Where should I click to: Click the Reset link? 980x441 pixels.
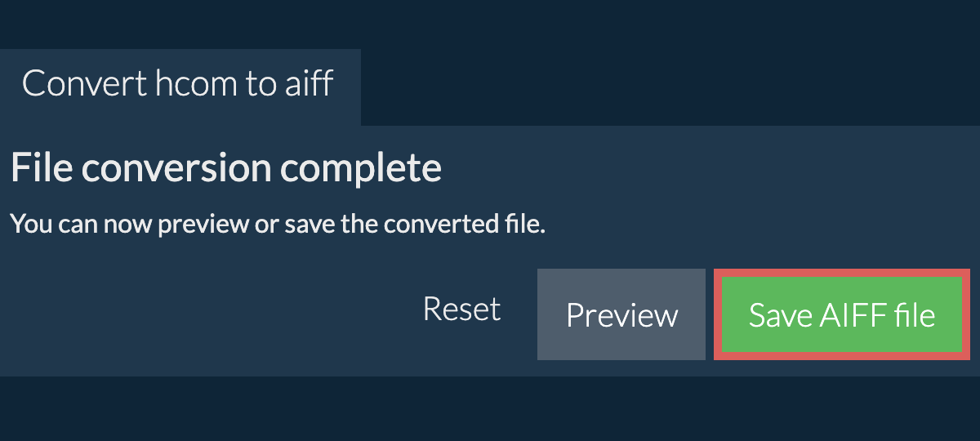pyautogui.click(x=461, y=310)
